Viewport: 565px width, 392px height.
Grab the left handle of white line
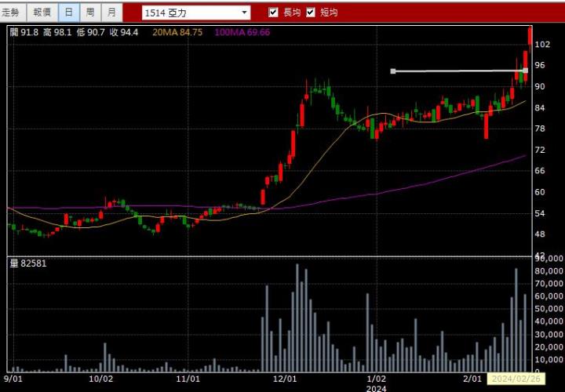click(x=393, y=71)
